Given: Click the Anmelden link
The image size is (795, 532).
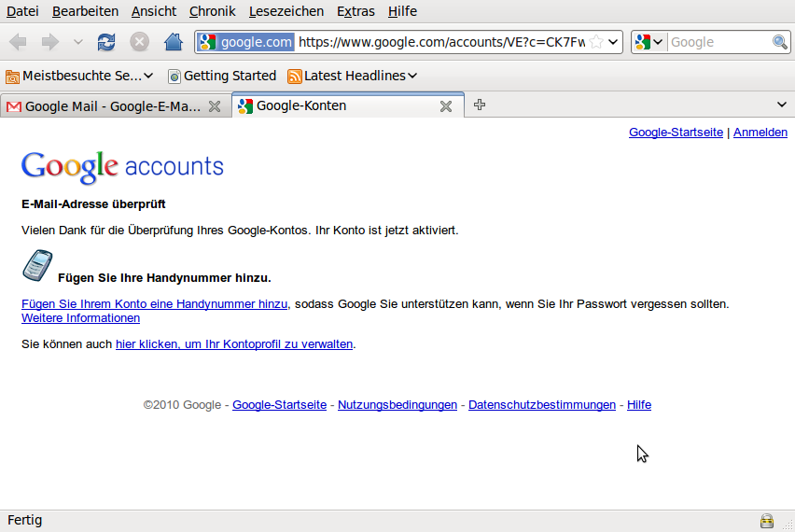Looking at the screenshot, I should coord(760,133).
